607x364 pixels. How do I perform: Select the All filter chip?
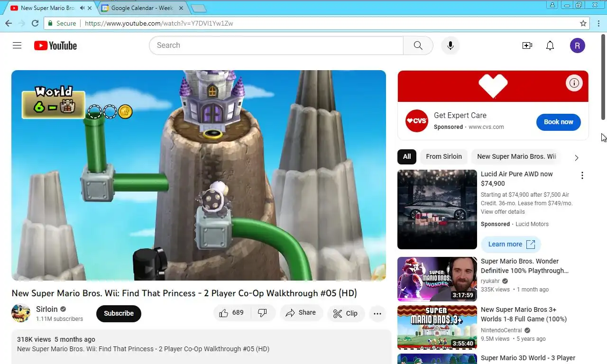(407, 156)
